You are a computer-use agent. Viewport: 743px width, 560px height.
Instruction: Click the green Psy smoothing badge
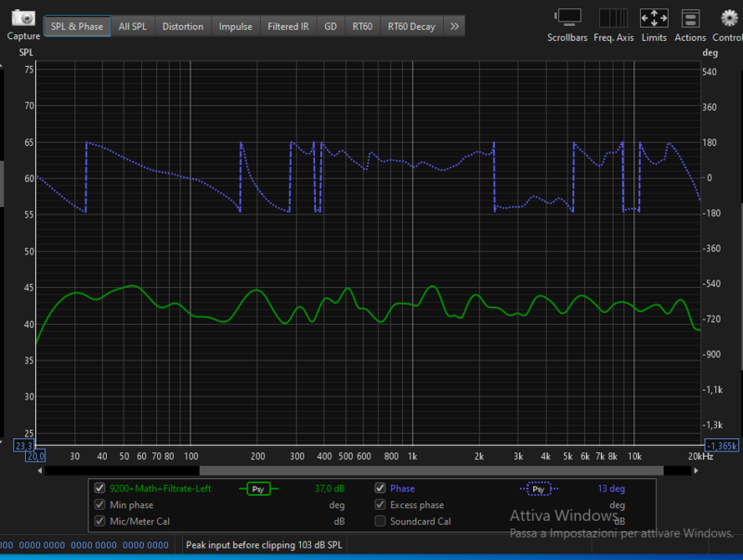point(259,488)
